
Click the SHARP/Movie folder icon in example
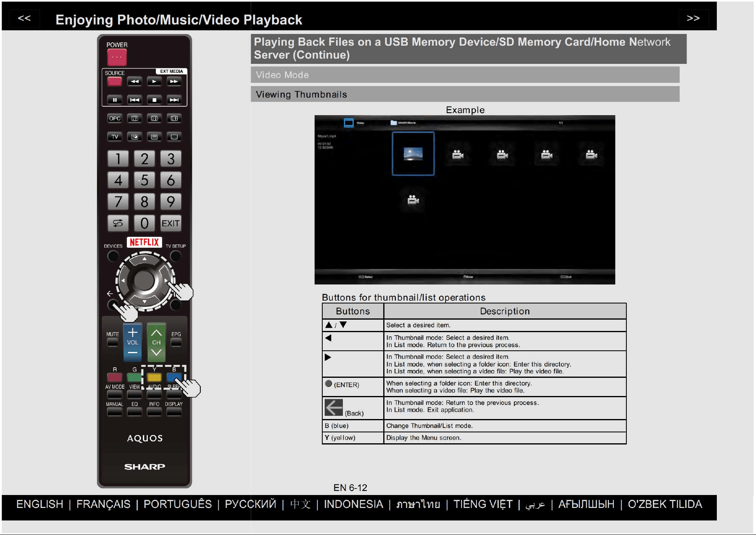coord(393,122)
